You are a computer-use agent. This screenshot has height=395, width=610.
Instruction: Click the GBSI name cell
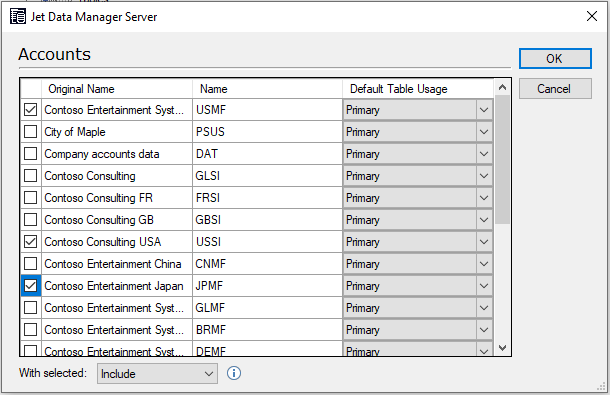point(267,219)
